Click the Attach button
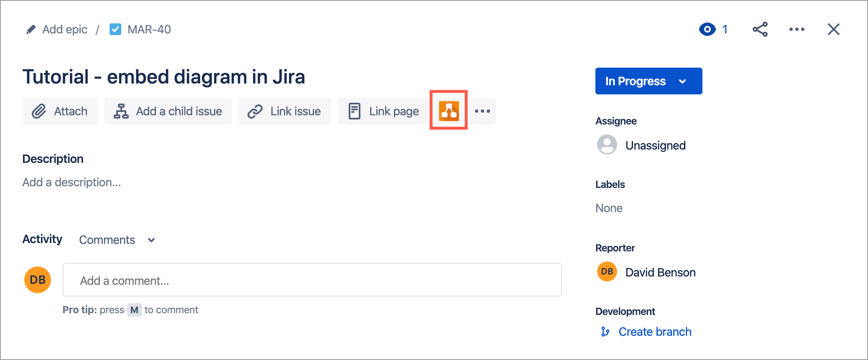Viewport: 868px width, 360px height. 60,111
